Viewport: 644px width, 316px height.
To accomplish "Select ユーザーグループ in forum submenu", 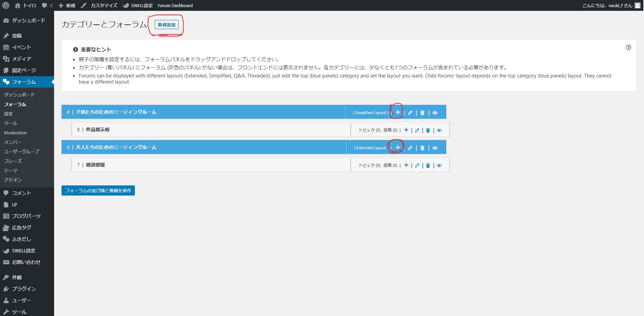I will tap(22, 152).
